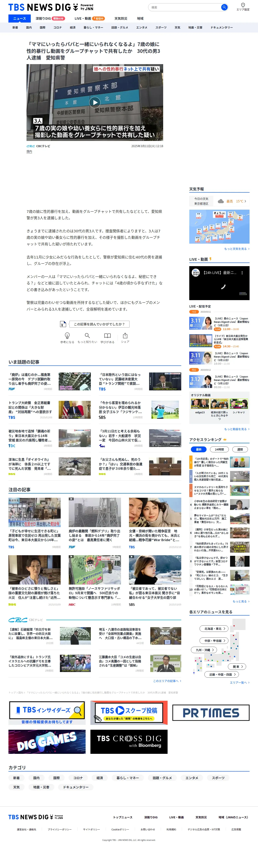This screenshot has width=258, height=868.
Task: Switch to the ニュース main tab
Action: (x=19, y=18)
